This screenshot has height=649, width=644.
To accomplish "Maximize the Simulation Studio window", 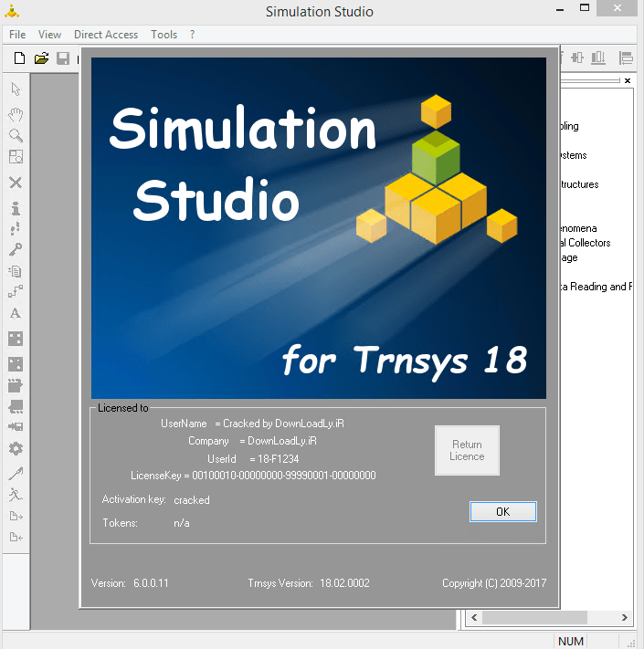I will [x=585, y=8].
